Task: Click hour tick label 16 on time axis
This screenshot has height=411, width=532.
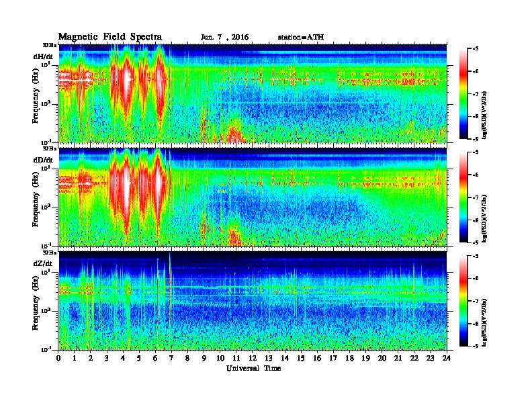Action: coord(317,358)
